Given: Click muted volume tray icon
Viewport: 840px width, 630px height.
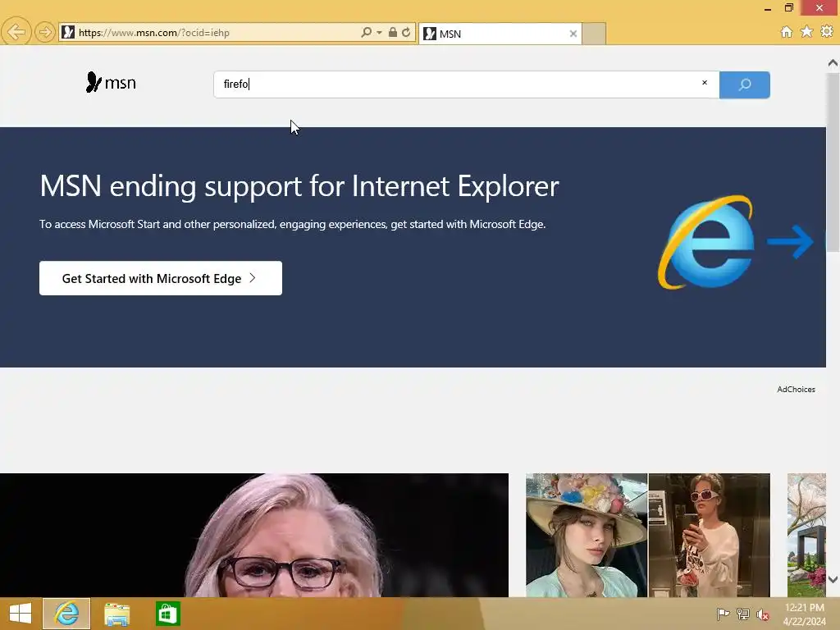Looking at the screenshot, I should pos(762,614).
